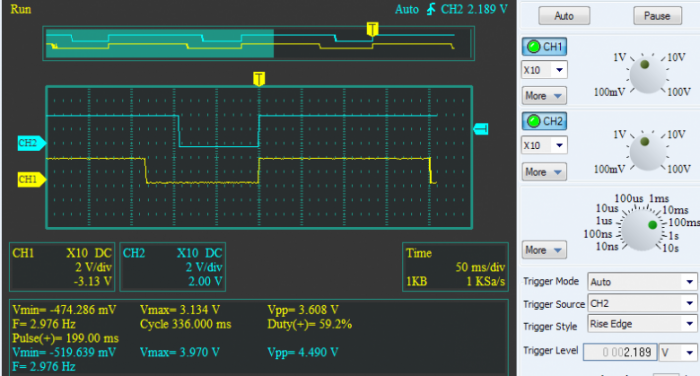Click the rising edge trigger icon near CH2 2.189 V
This screenshot has width=700, height=376.
coord(431,9)
